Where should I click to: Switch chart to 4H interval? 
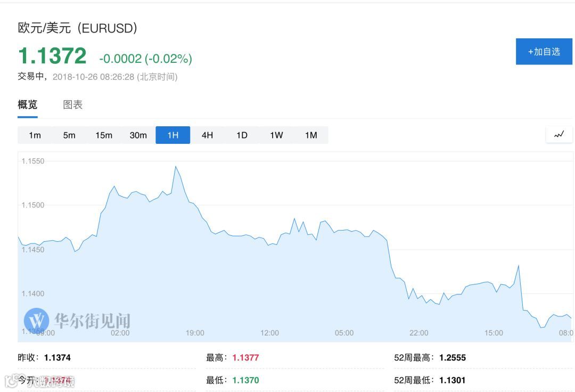click(207, 135)
